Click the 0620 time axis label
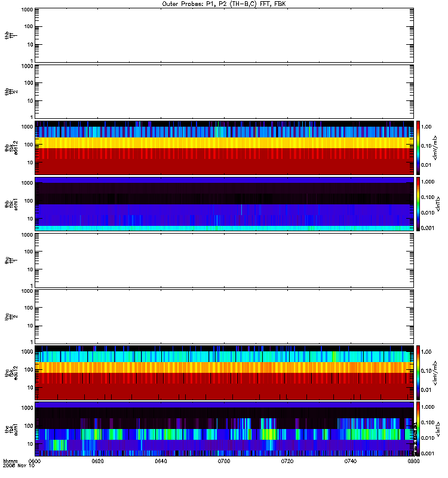 pos(97,461)
